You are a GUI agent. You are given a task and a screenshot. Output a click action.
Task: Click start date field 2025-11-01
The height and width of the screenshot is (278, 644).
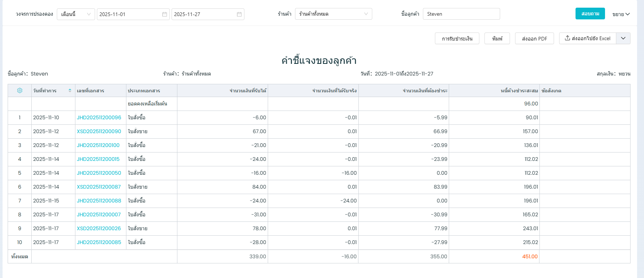127,14
